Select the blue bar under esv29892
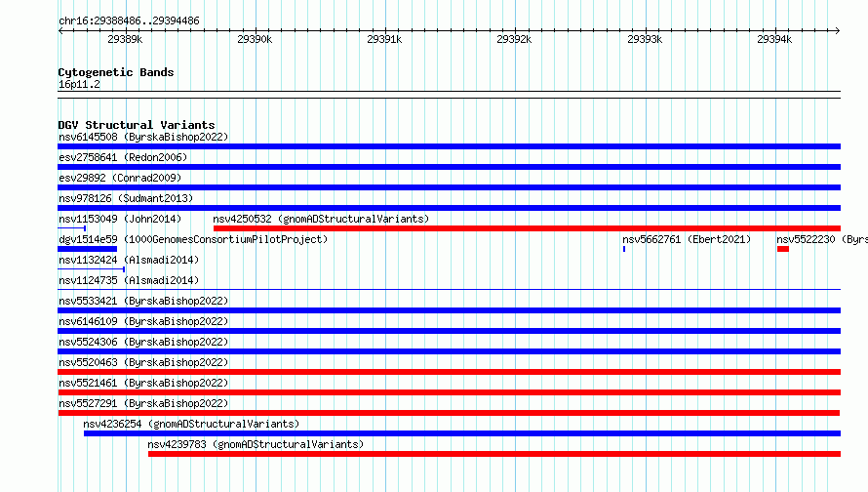868x492 pixels. coord(449,187)
